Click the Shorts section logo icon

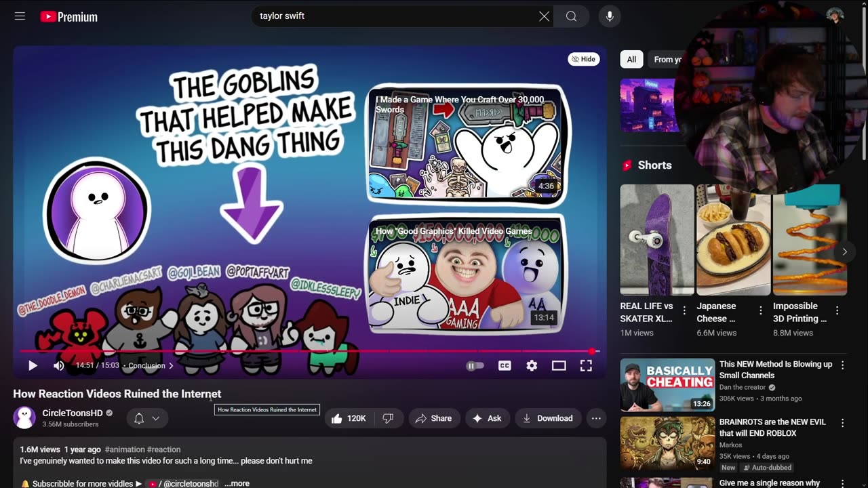(627, 165)
